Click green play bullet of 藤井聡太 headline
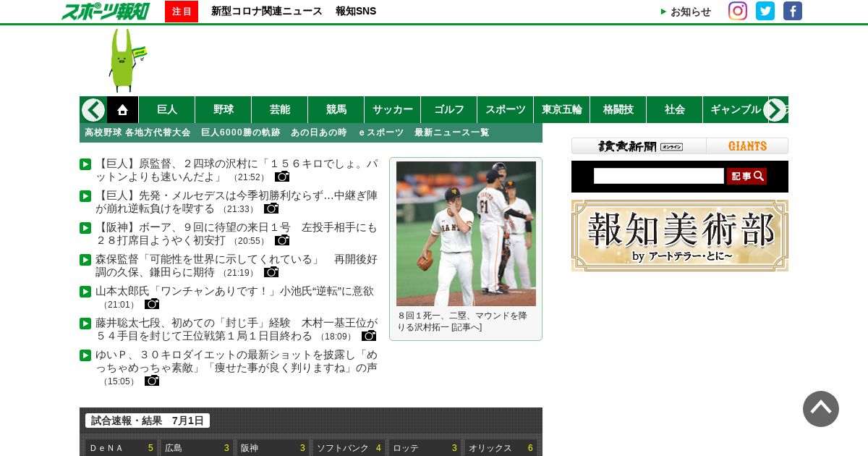 click(85, 324)
